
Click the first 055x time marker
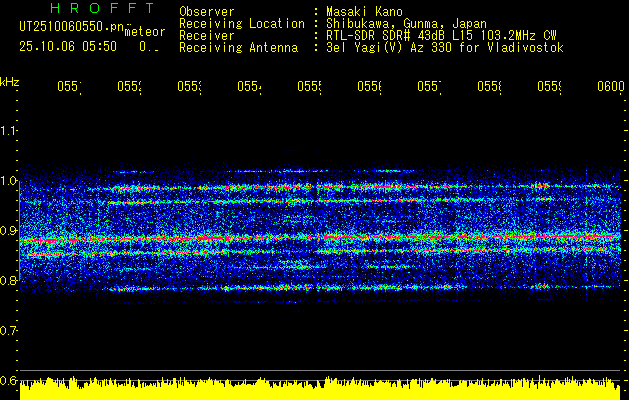click(x=69, y=86)
